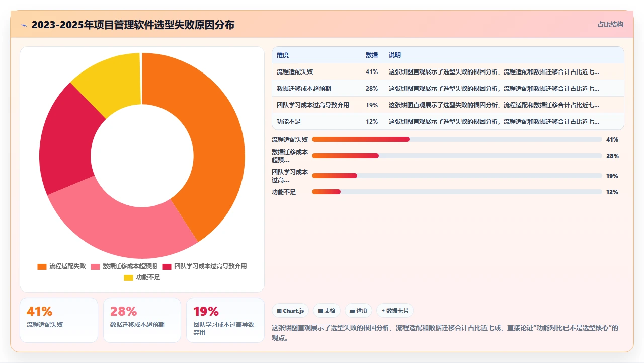
Task: Click the 28% table cell
Action: (x=372, y=89)
